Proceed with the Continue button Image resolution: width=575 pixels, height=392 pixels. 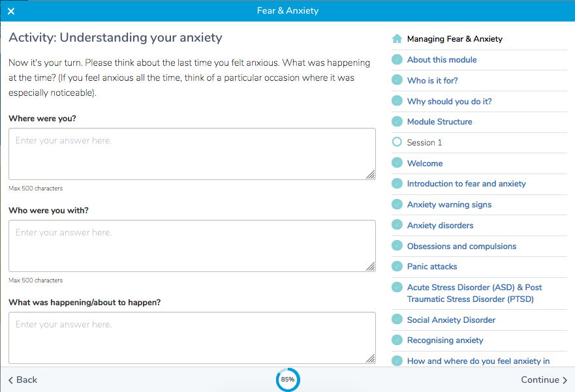(544, 380)
